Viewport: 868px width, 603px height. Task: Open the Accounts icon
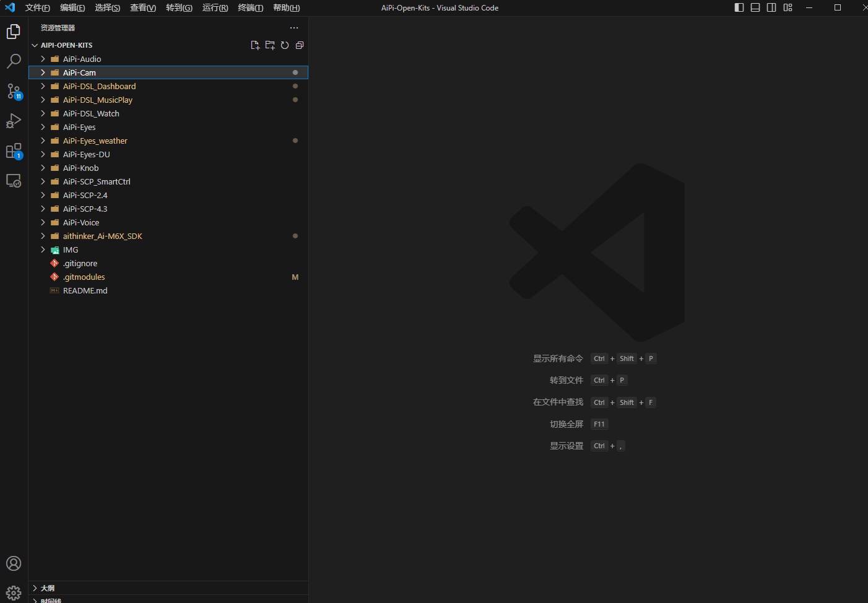[14, 563]
